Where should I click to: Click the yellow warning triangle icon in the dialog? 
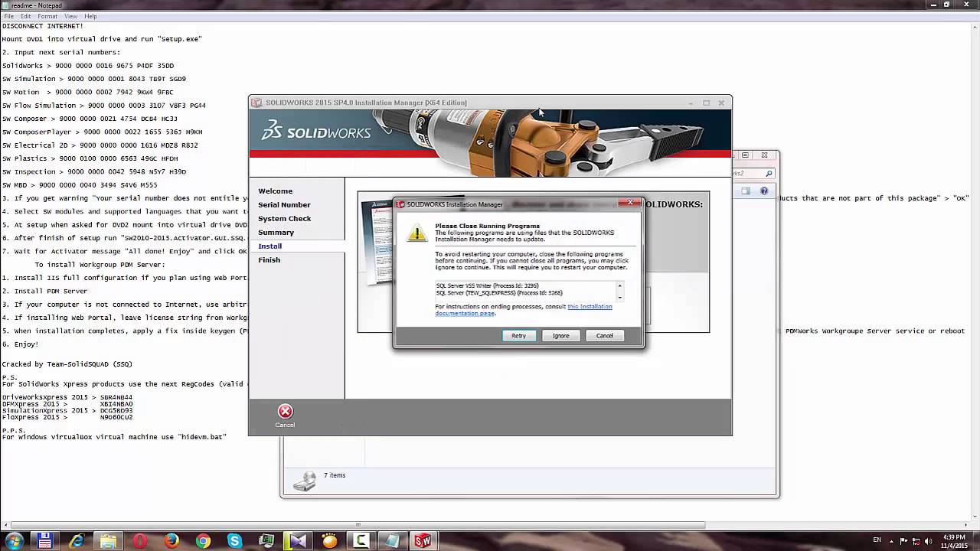point(416,233)
